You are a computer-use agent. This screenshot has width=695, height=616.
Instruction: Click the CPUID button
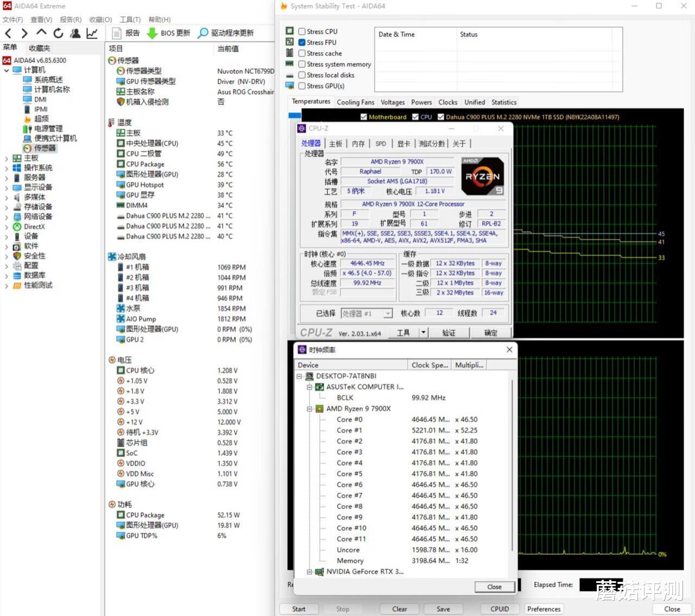(500, 609)
